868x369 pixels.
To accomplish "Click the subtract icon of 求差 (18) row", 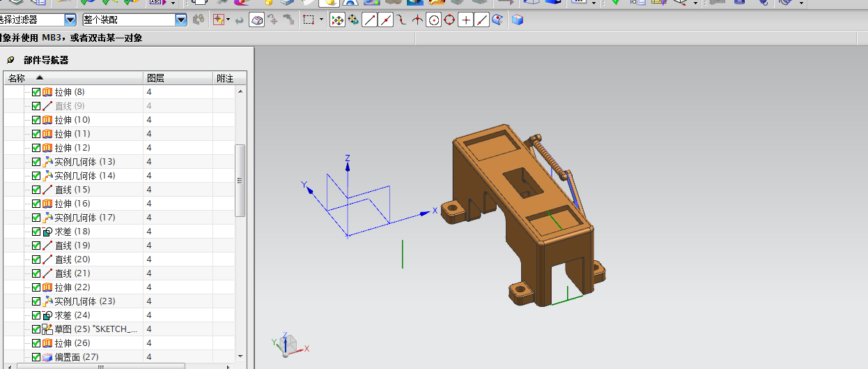I will (48, 232).
